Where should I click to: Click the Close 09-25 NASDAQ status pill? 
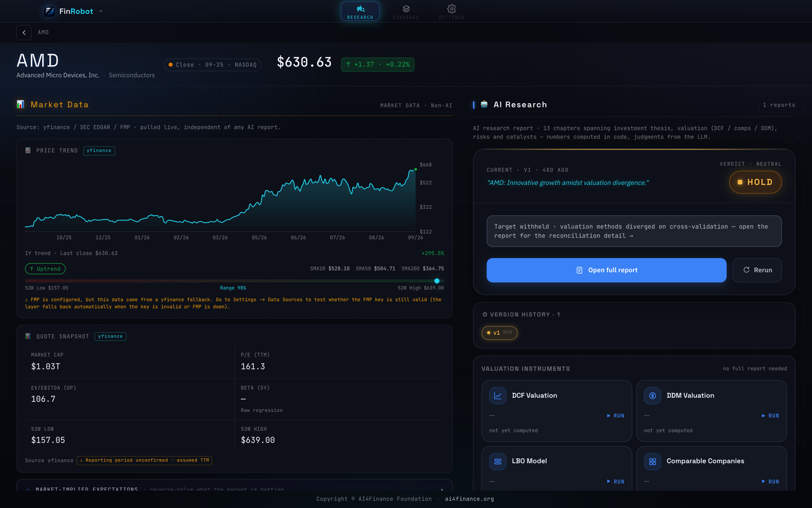[213, 65]
